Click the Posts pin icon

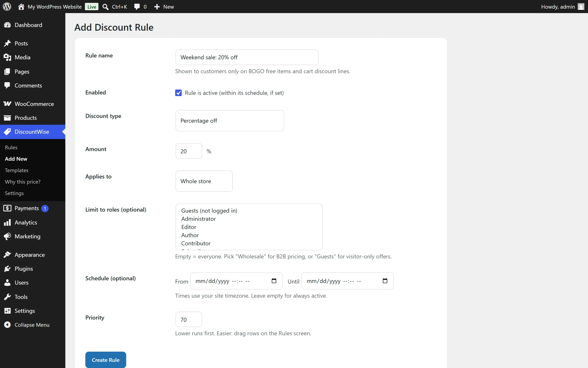pos(7,43)
